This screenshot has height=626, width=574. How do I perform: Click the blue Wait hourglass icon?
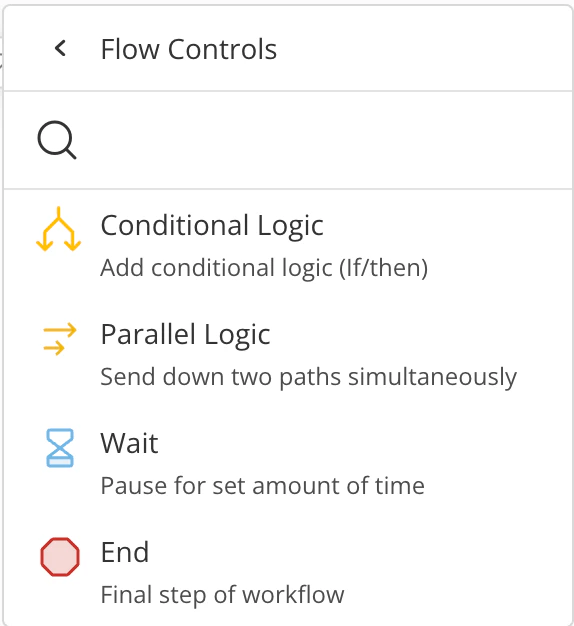coord(59,448)
